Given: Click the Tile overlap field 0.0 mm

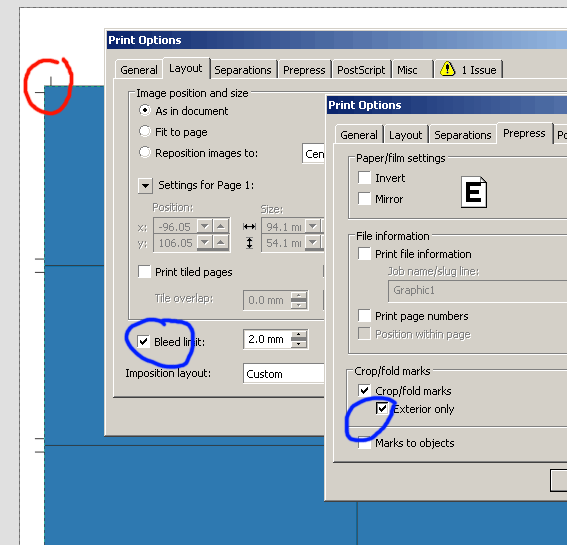Looking at the screenshot, I should click(267, 300).
